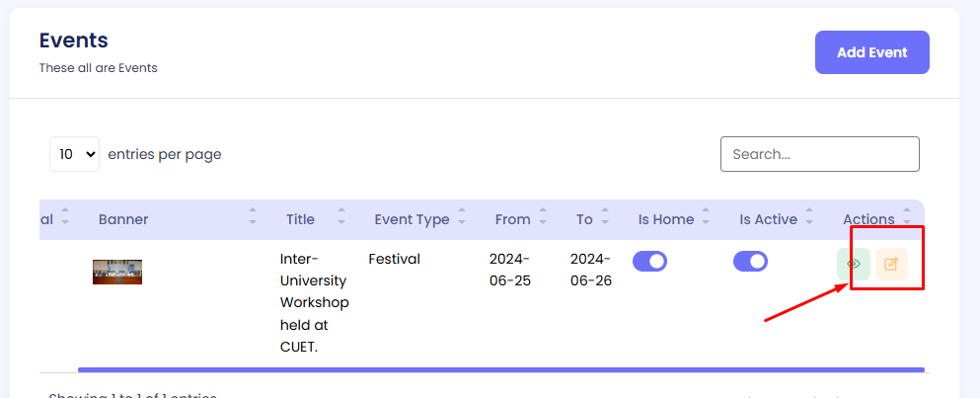Open the event banner thumbnail
Viewport: 980px width, 398px height.
(117, 272)
